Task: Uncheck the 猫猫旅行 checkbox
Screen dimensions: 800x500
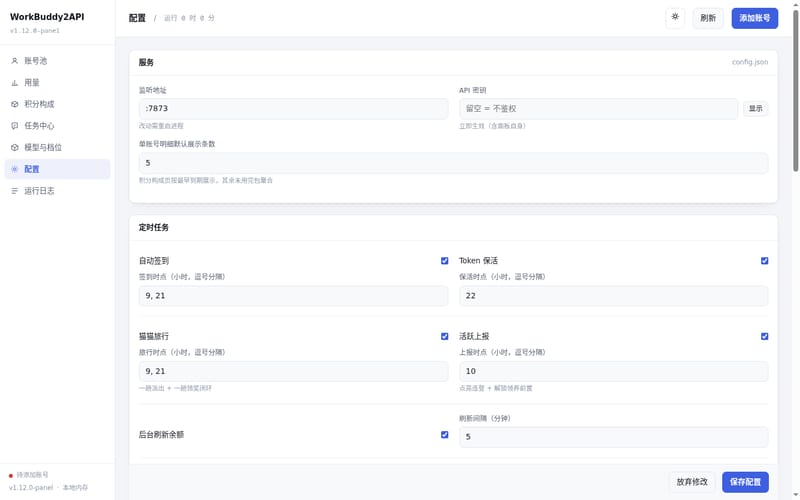Action: tap(444, 336)
